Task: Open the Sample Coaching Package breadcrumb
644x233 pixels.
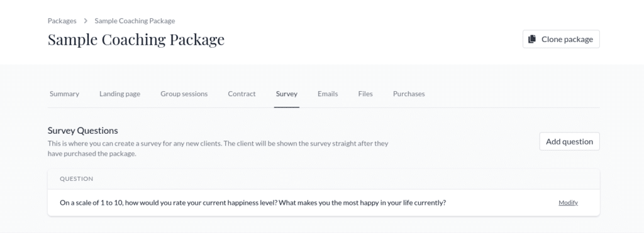Action: (x=135, y=21)
